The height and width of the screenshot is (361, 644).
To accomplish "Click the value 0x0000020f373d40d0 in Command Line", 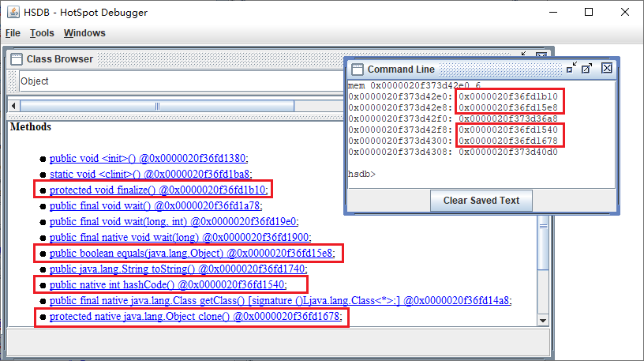I will click(x=508, y=152).
